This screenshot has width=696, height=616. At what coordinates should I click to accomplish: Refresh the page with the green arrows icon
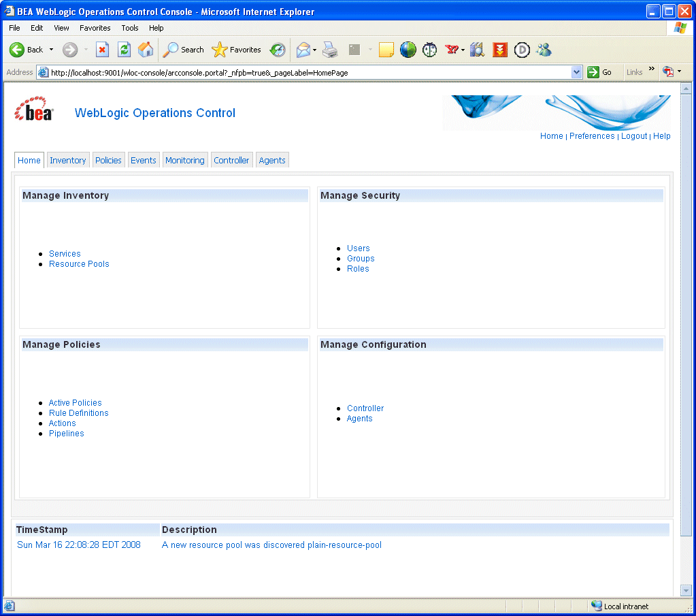(125, 50)
